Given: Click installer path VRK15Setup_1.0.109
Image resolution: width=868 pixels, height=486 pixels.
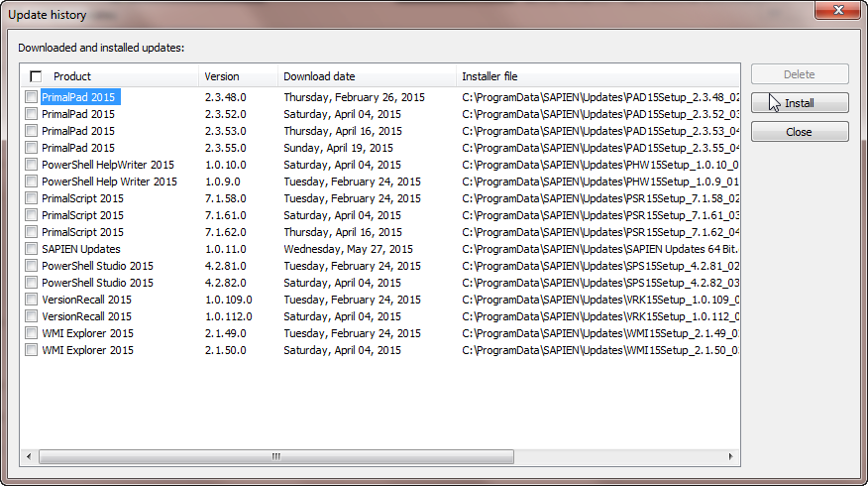Looking at the screenshot, I should pos(600,300).
